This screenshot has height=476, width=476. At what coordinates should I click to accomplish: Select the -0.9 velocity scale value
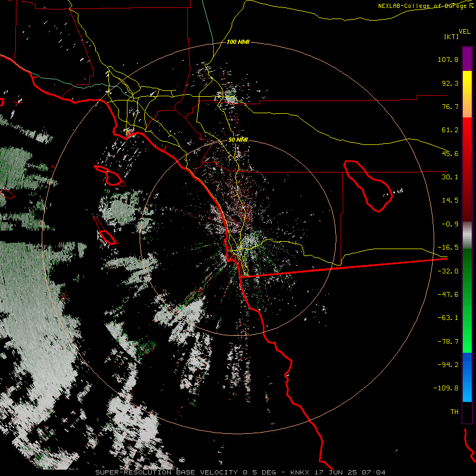(x=450, y=224)
